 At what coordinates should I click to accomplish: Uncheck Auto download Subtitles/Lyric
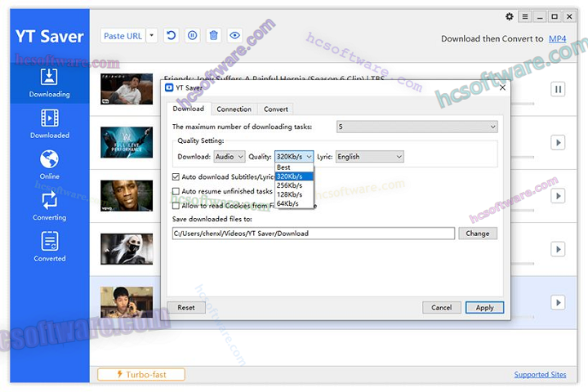pos(176,176)
